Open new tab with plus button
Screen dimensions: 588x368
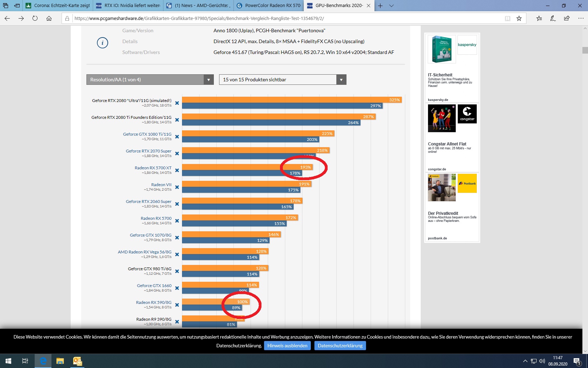click(380, 6)
